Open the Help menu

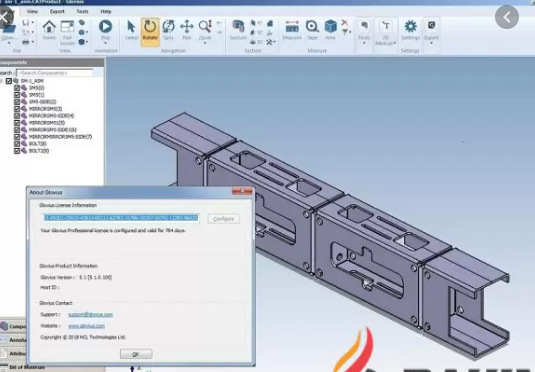tap(106, 11)
